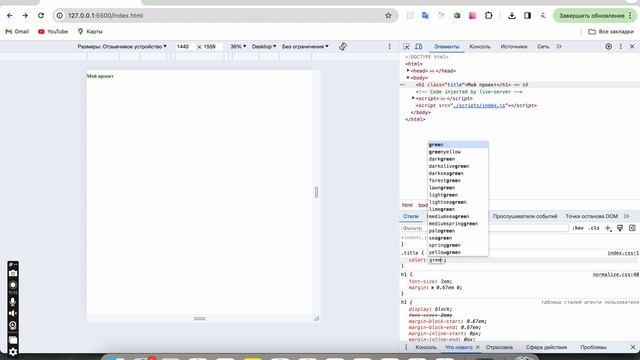640x360 pixels.
Task: Show more DevTools top tabs with chevrons
Action: [559, 47]
